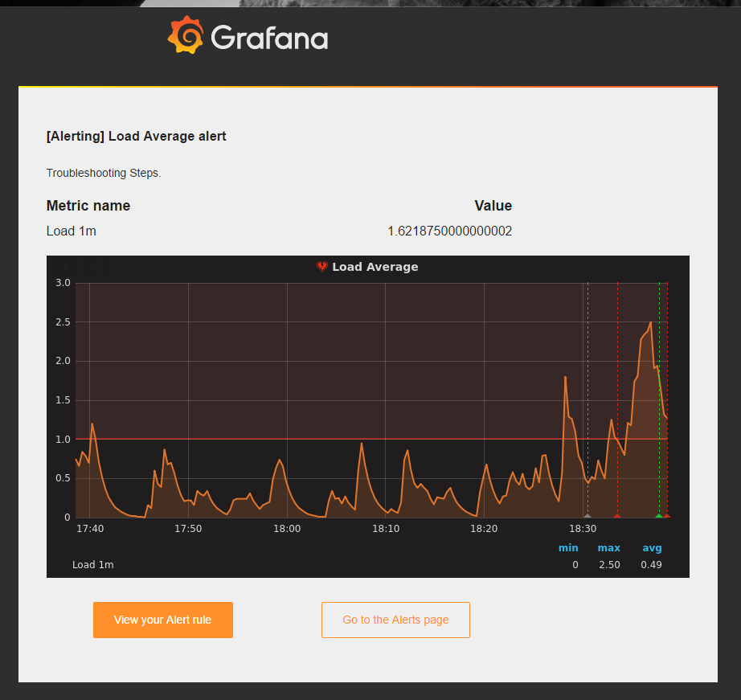The height and width of the screenshot is (700, 741).
Task: Click the Load Average alert heading
Action: pos(137,137)
